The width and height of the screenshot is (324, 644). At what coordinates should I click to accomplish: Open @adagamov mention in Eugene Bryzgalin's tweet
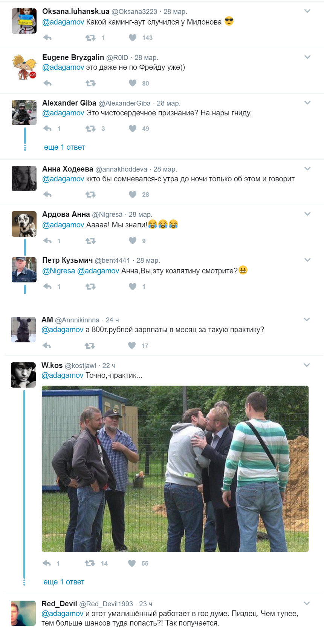click(x=63, y=67)
